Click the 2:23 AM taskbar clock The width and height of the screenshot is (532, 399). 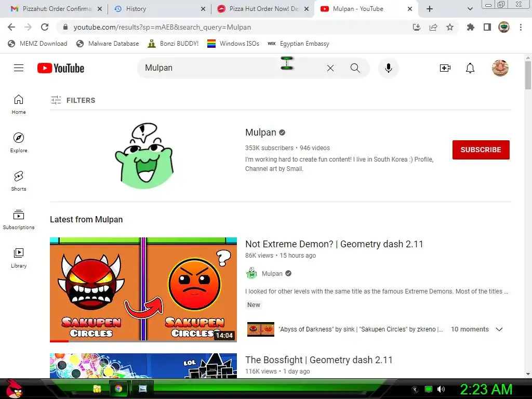point(486,389)
